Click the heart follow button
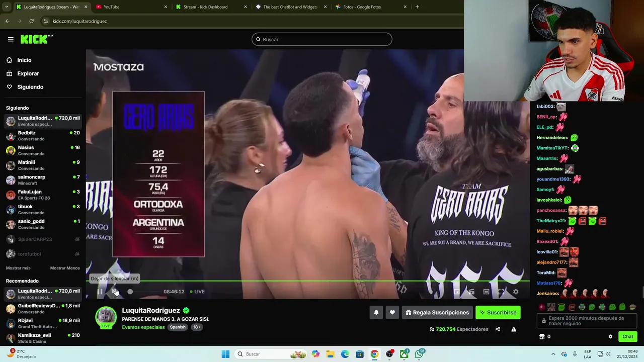Screen dimensions: 644x362 [392, 313]
